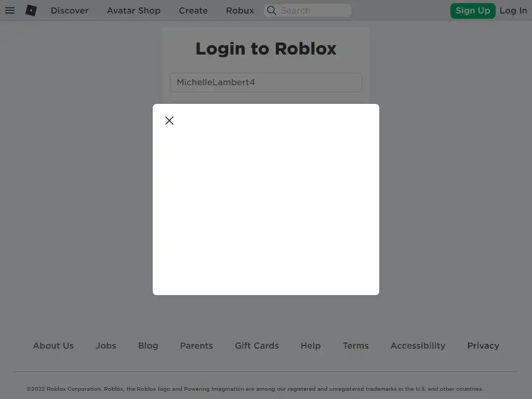Viewport: 532px width, 399px height.
Task: Open the Accessibility footer link
Action: click(418, 345)
